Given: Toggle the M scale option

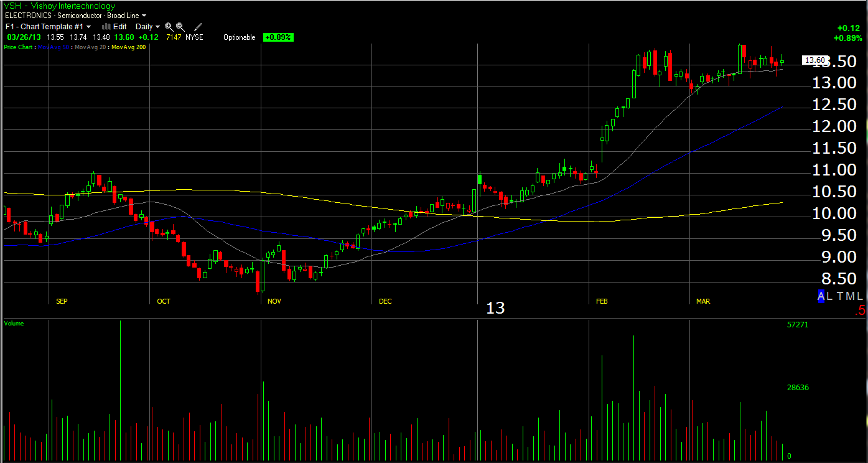Looking at the screenshot, I should (851, 296).
